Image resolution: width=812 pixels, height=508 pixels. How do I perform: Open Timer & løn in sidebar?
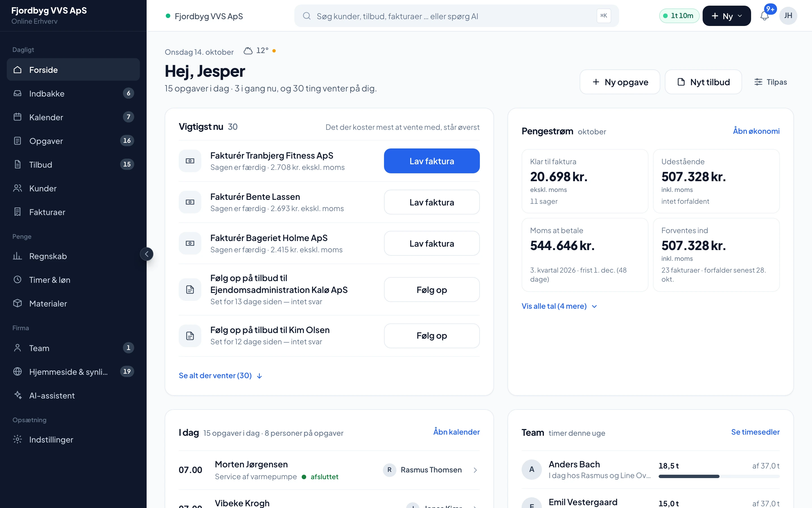click(73, 280)
